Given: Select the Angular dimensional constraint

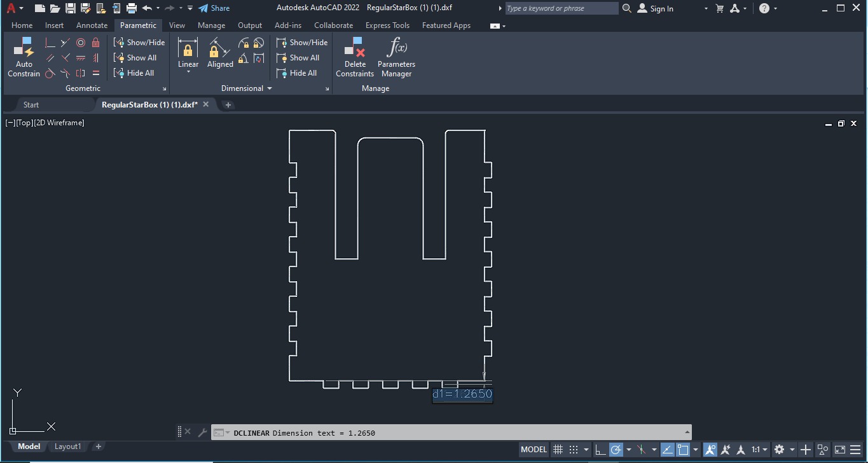Looking at the screenshot, I should coord(244,59).
